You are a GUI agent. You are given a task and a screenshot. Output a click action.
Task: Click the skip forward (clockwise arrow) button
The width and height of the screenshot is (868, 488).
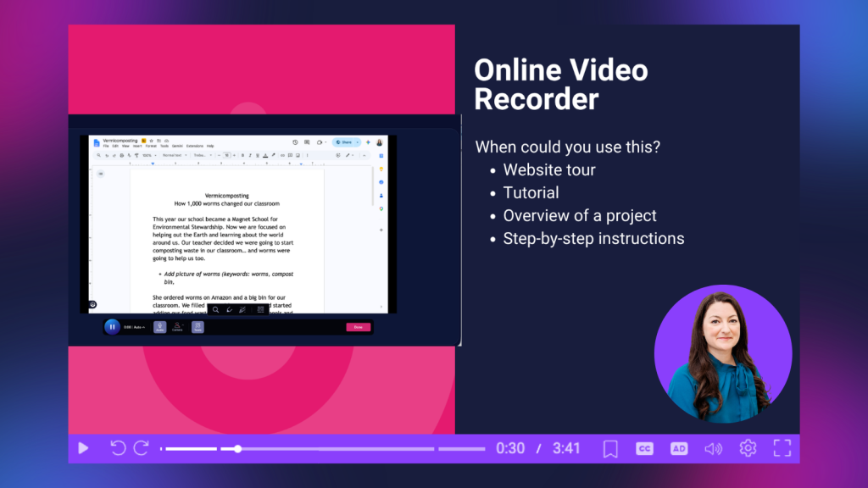coord(142,448)
